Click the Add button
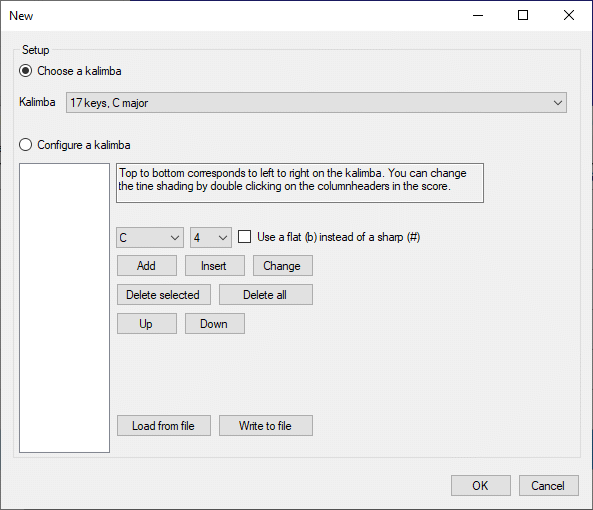Screen dimensions: 593x510 pyautogui.click(x=147, y=265)
